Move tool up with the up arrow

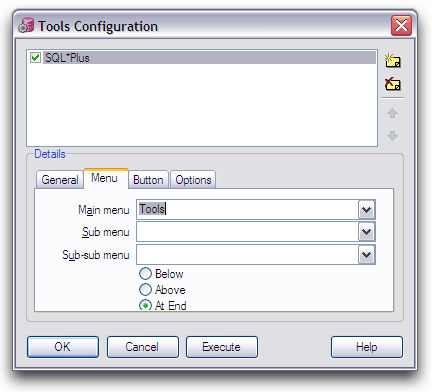pos(392,113)
